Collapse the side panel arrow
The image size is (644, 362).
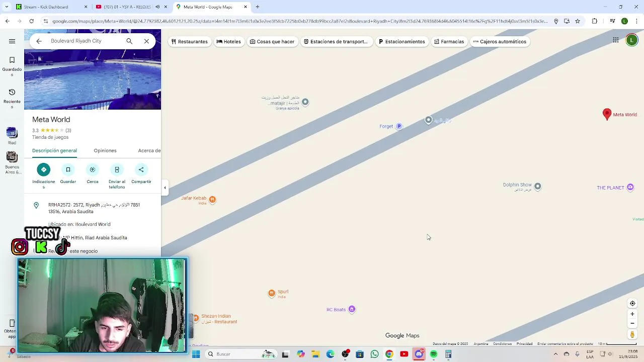(165, 188)
